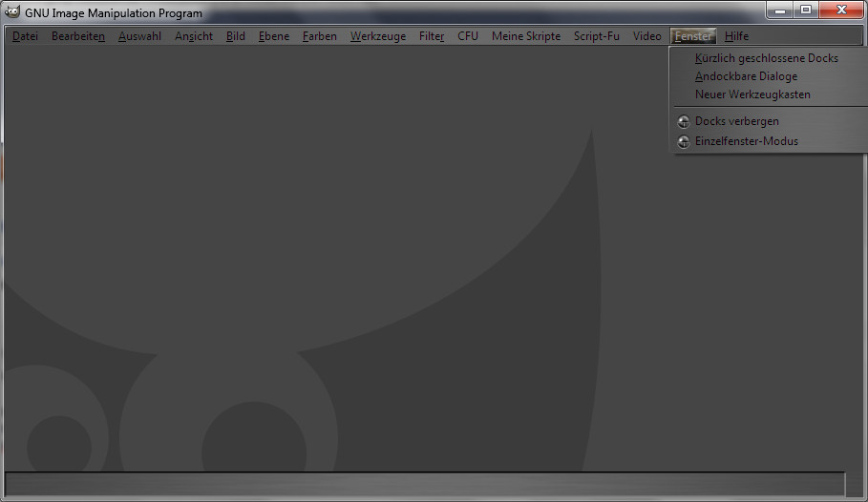Open the Werkzeuge menu
This screenshot has height=502, width=868.
(377, 36)
